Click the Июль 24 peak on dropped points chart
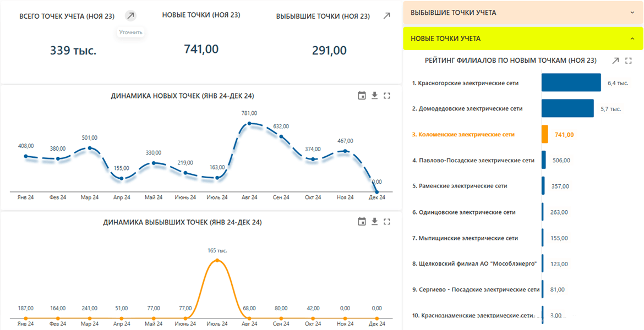The height and width of the screenshot is (330, 644). (217, 260)
